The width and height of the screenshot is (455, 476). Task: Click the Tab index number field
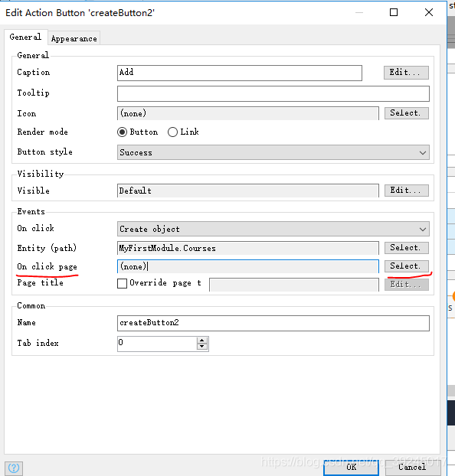157,344
